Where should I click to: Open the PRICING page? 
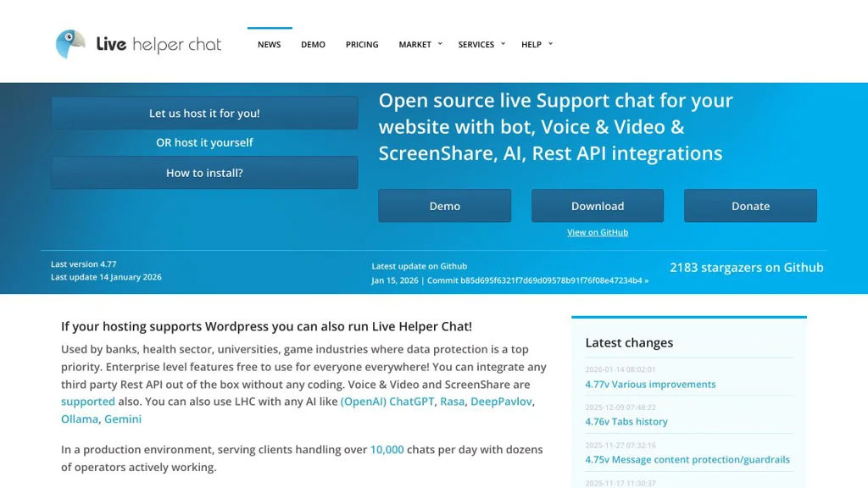coord(362,44)
